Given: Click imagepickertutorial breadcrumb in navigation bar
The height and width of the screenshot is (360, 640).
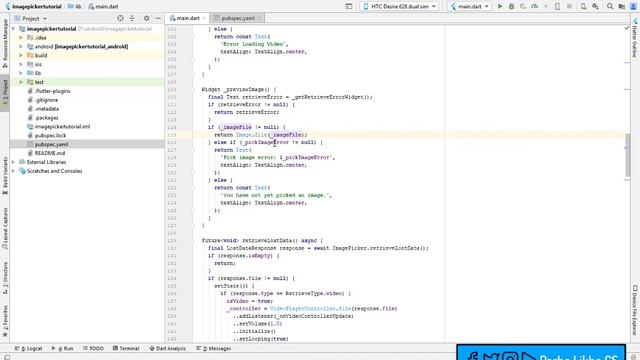Looking at the screenshot, I should 33,7.
